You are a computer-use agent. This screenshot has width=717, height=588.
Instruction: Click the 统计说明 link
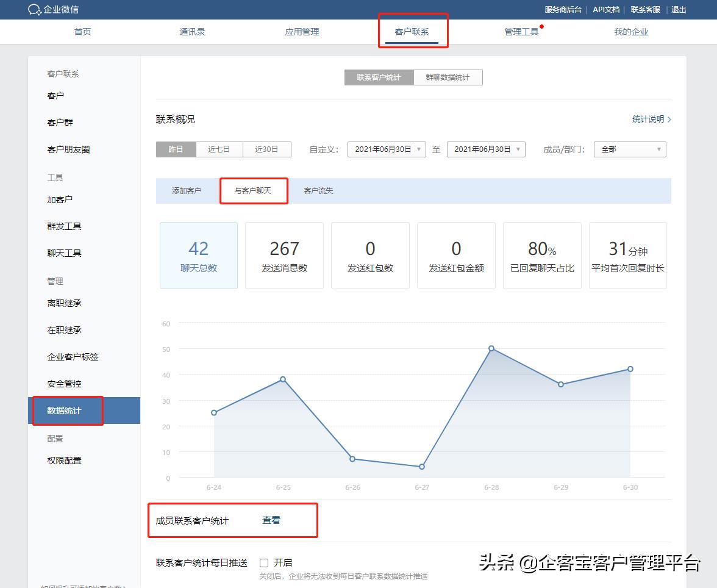click(x=648, y=120)
